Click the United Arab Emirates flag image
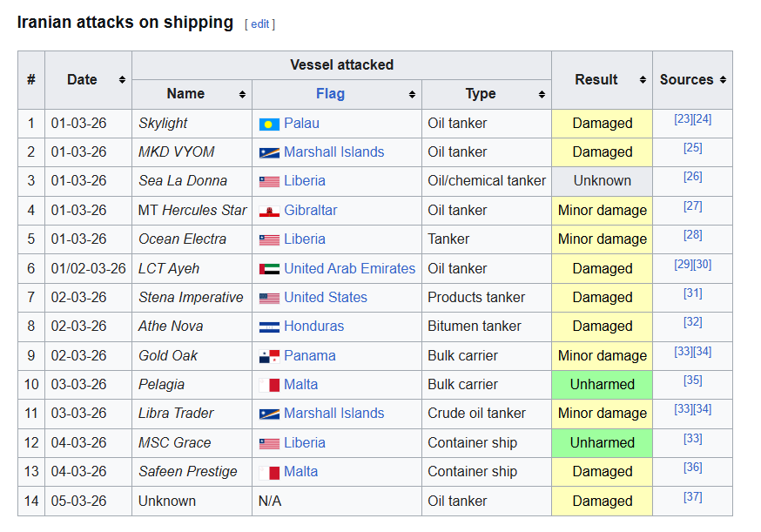Viewport: 761px width, 532px height. point(269,269)
